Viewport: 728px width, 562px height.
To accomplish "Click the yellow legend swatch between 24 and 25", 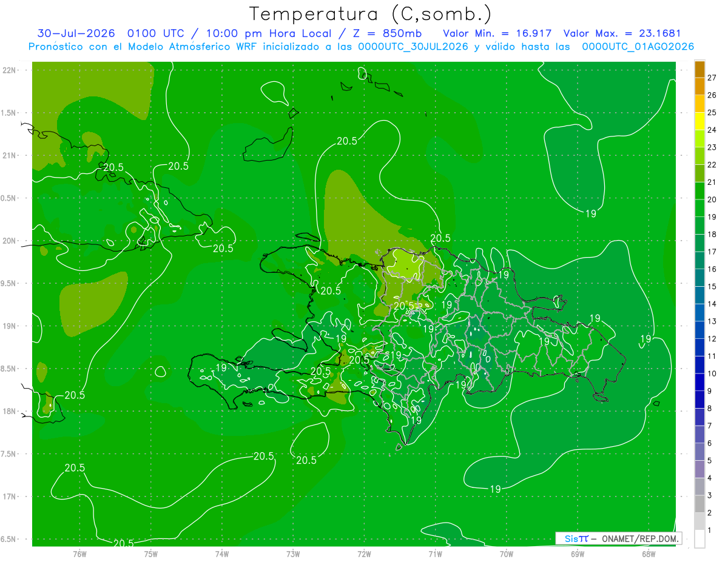I will pyautogui.click(x=699, y=121).
